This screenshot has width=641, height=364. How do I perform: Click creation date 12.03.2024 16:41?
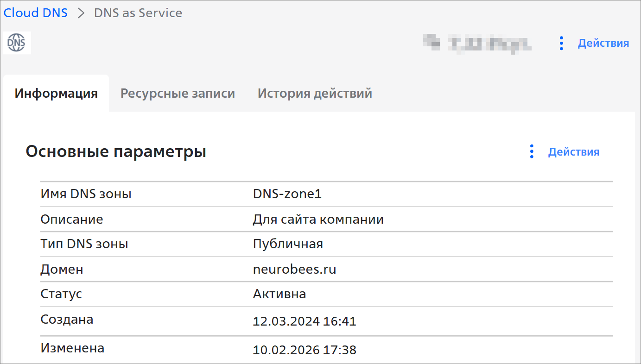pos(304,321)
